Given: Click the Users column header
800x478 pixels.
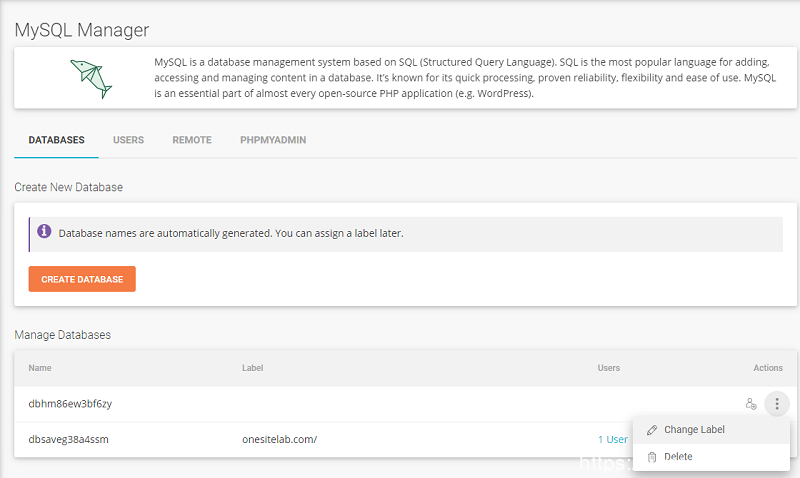Looking at the screenshot, I should tap(608, 368).
